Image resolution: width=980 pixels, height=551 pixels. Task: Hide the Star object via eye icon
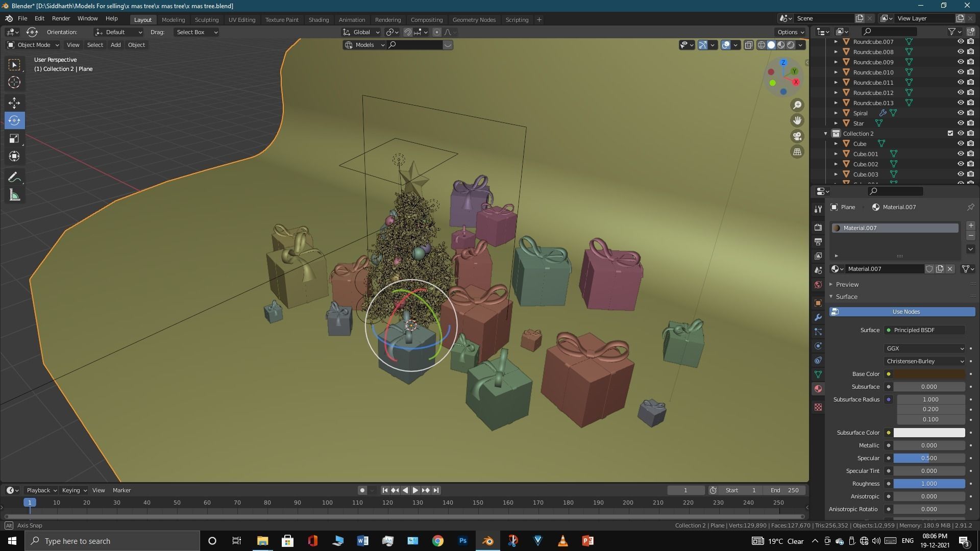click(x=960, y=123)
